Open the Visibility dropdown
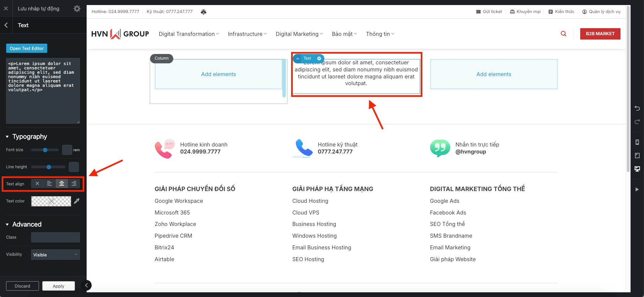Viewport: 644px width, 297px height. 55,254
